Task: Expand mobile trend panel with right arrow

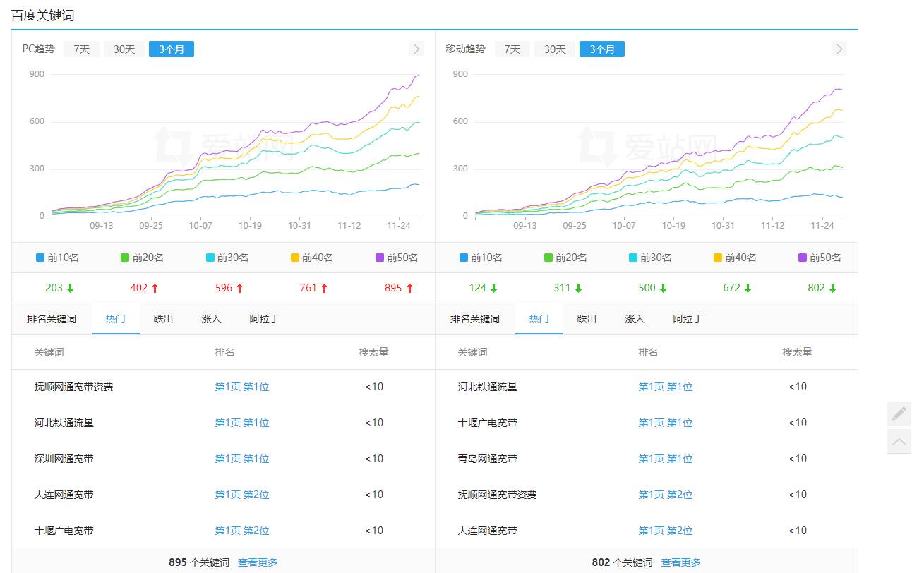Action: tap(839, 49)
